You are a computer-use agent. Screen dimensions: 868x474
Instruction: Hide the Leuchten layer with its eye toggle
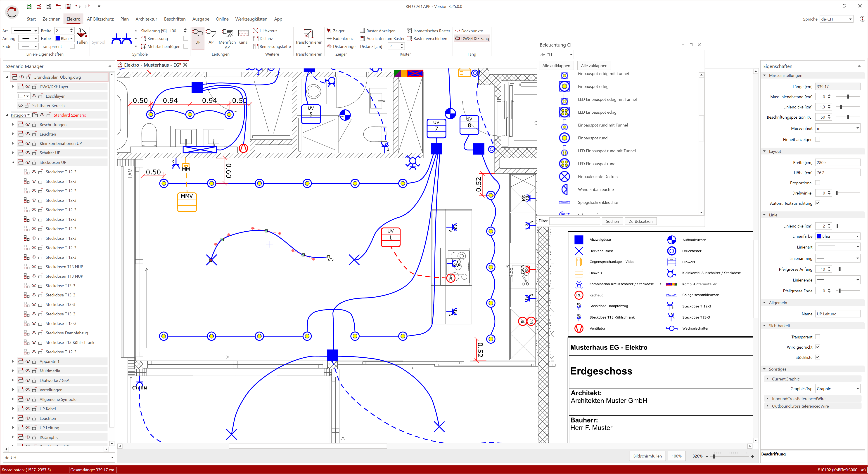pos(28,134)
